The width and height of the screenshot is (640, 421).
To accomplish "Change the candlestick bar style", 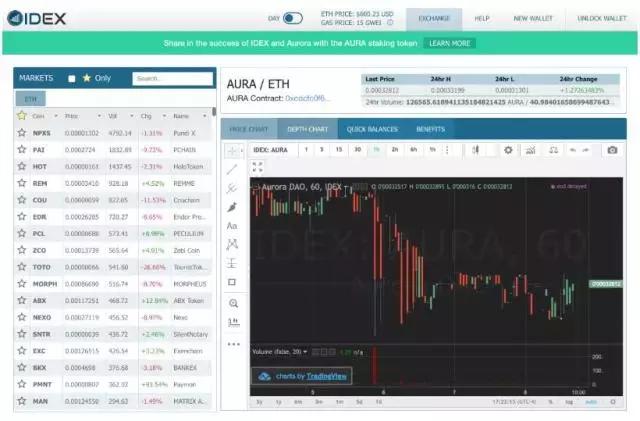I will point(476,150).
